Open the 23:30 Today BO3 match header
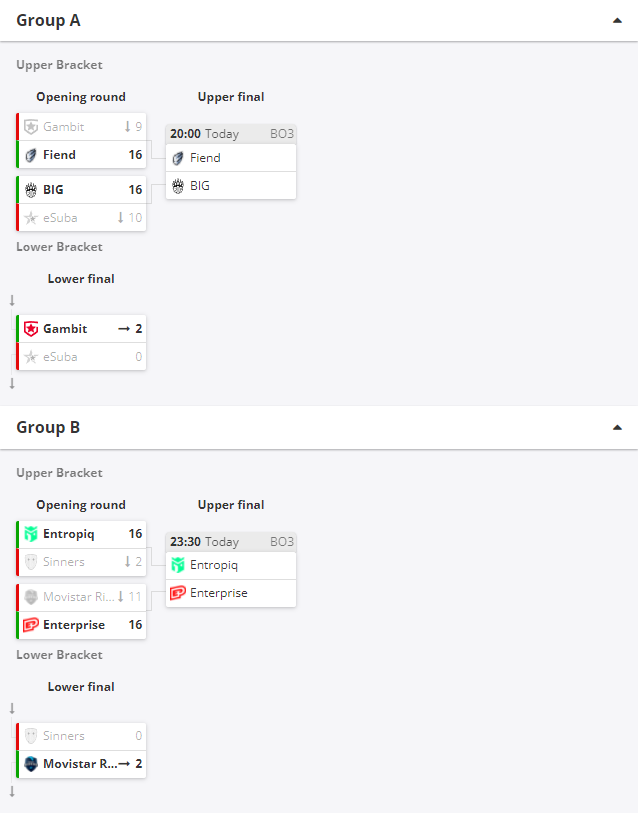The width and height of the screenshot is (638, 813). [x=231, y=542]
